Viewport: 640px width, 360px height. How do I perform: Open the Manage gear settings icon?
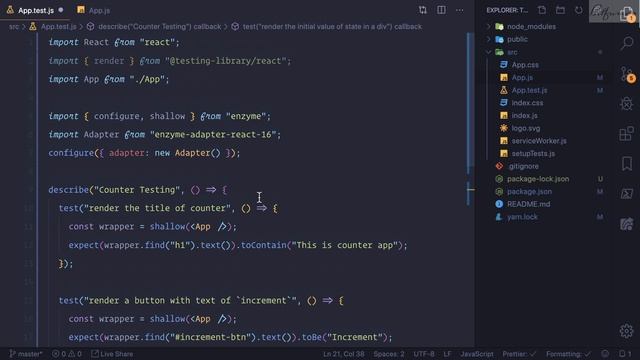627,331
